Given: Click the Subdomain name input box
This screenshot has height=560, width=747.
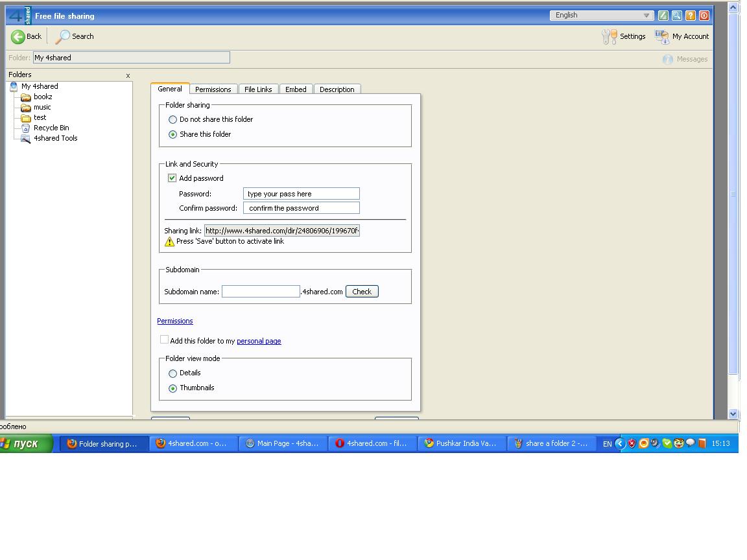Looking at the screenshot, I should [261, 292].
